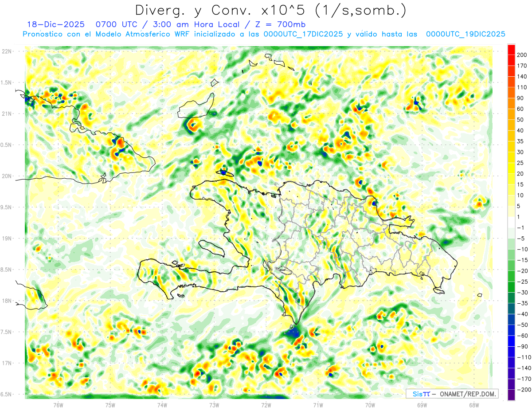Viewport: 532px width, 411px height.
Task: Click the '7.5N' latitude label
Action: 6,332
